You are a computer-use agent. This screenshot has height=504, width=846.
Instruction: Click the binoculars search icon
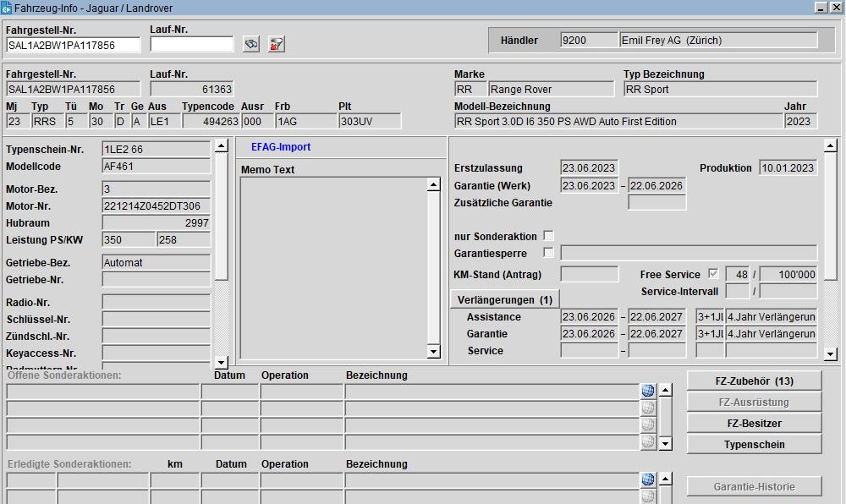(x=251, y=44)
